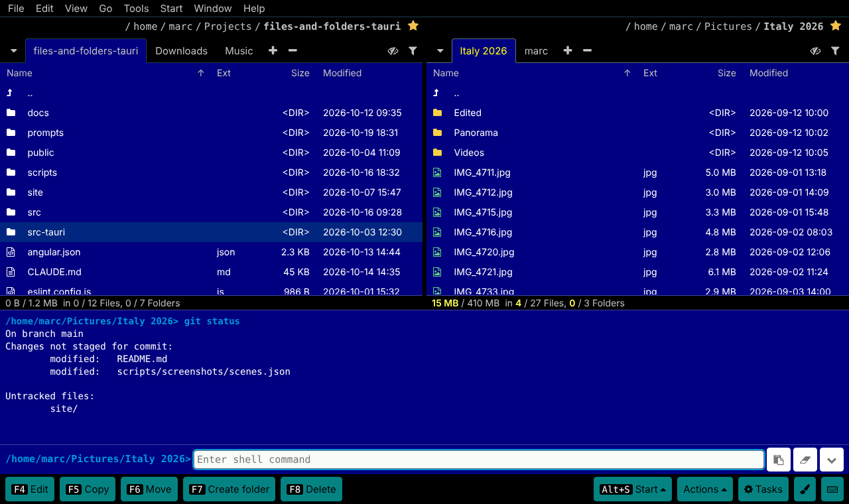The image size is (849, 504).
Task: Switch to the marc tab in right panel
Action: tap(536, 51)
